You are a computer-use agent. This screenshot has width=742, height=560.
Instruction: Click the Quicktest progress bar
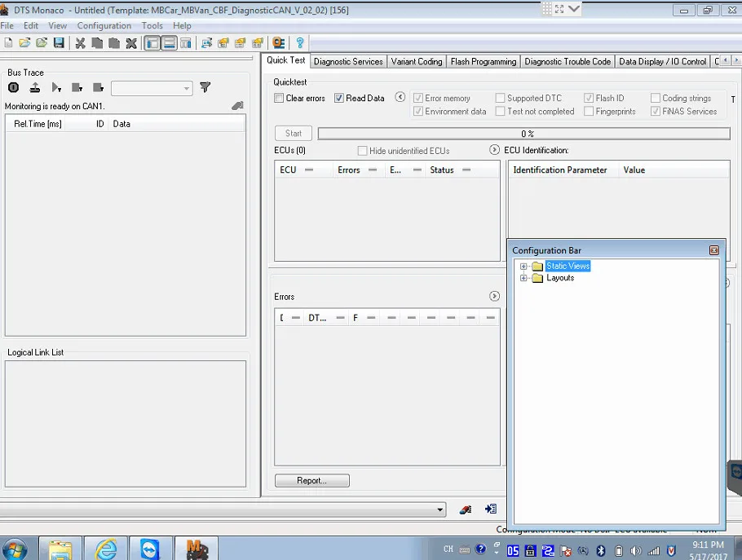(523, 134)
